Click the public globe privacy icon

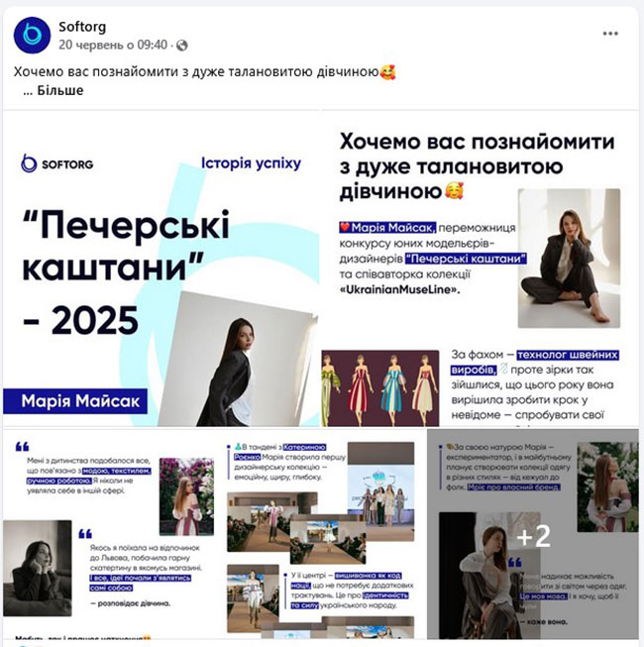click(x=182, y=45)
